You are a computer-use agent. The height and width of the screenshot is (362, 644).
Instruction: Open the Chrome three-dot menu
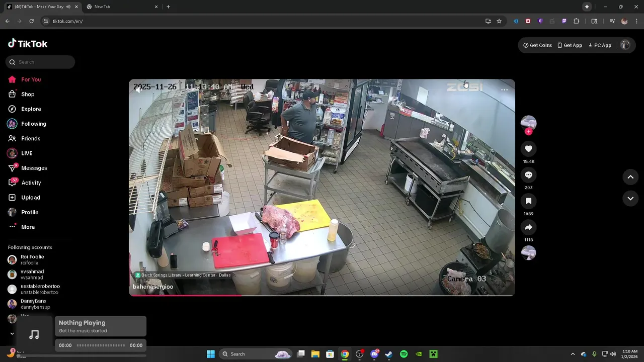click(x=636, y=21)
